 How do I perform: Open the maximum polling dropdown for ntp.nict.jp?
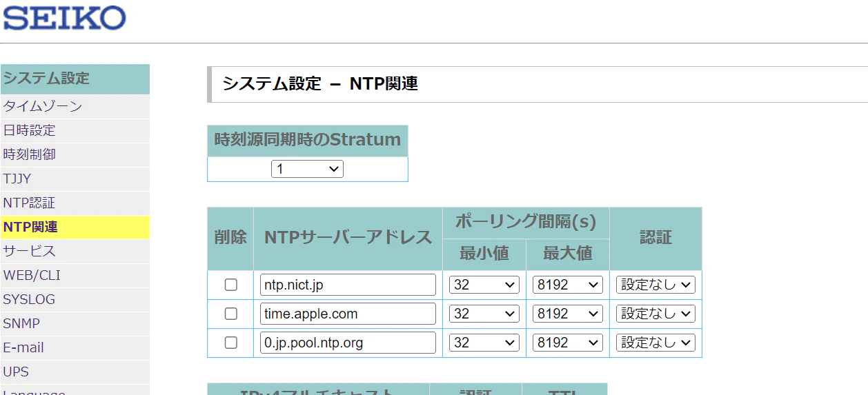pyautogui.click(x=568, y=285)
